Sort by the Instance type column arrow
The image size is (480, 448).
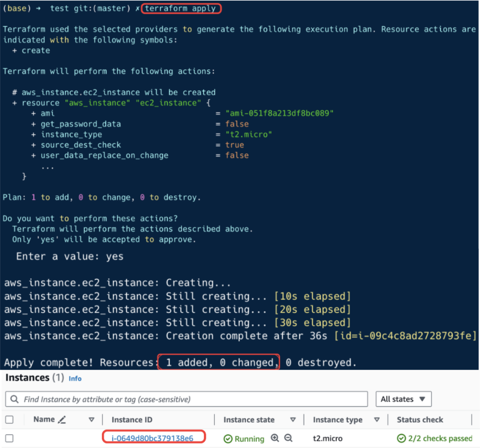coord(377,420)
